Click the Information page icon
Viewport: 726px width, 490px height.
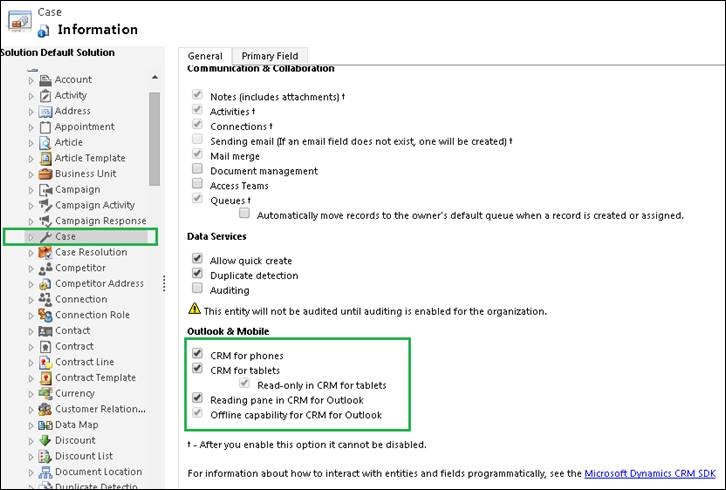coord(44,31)
